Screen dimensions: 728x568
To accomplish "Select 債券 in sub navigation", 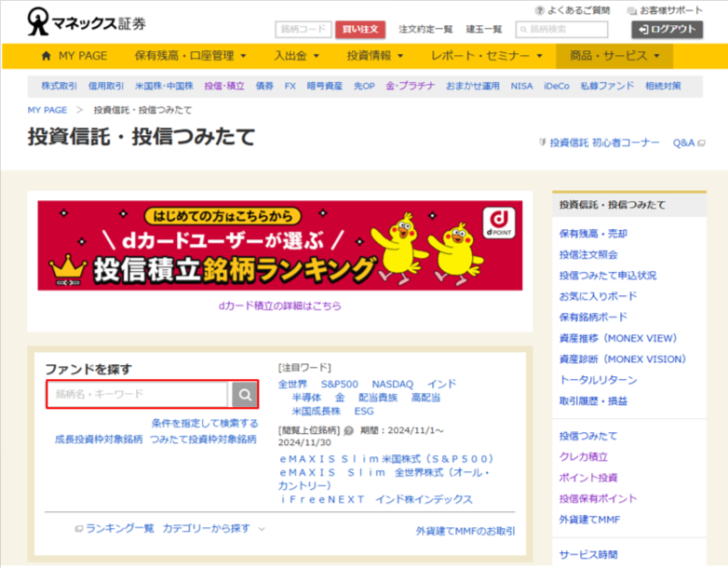I will (264, 86).
